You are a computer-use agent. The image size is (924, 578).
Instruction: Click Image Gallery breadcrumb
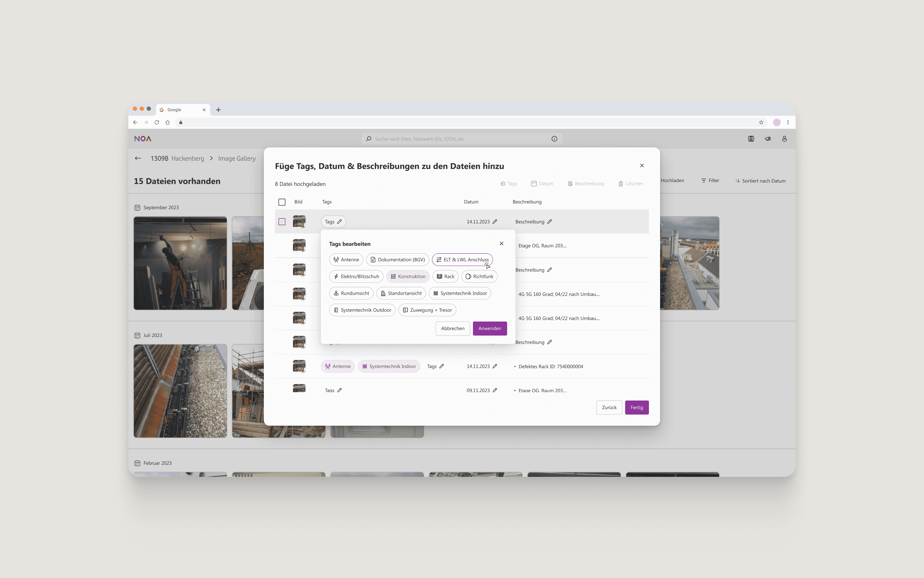click(237, 158)
